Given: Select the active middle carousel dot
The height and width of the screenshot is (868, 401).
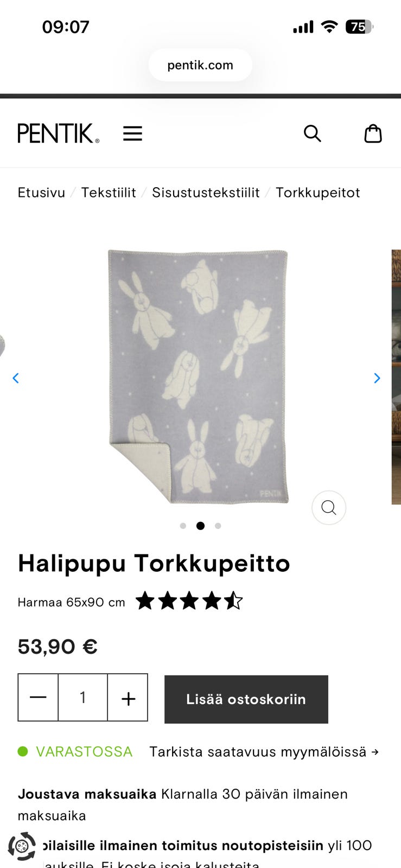Looking at the screenshot, I should pyautogui.click(x=200, y=526).
